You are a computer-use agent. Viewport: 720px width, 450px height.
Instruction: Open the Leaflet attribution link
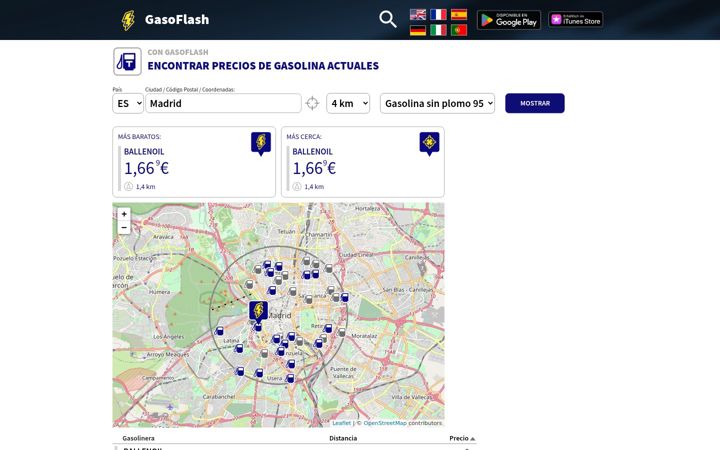[341, 423]
